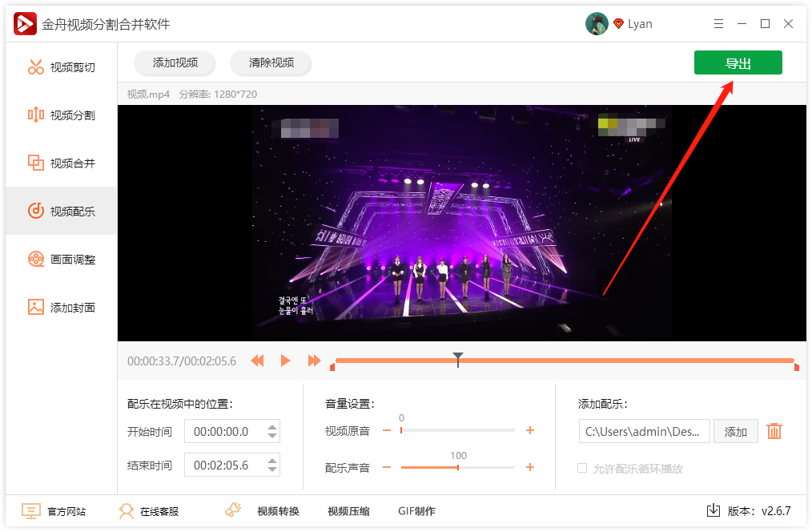Decrease end time with down arrow
The width and height of the screenshot is (812, 532).
click(x=272, y=470)
